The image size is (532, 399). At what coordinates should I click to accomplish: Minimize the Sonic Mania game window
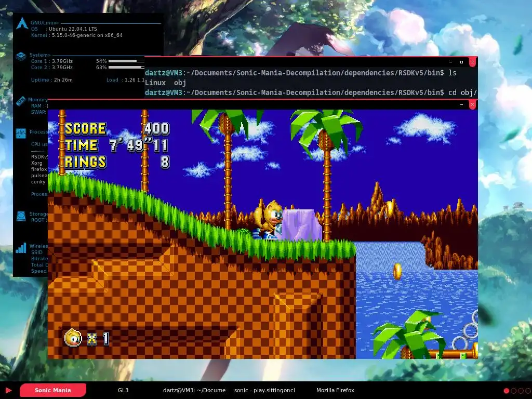pos(461,105)
